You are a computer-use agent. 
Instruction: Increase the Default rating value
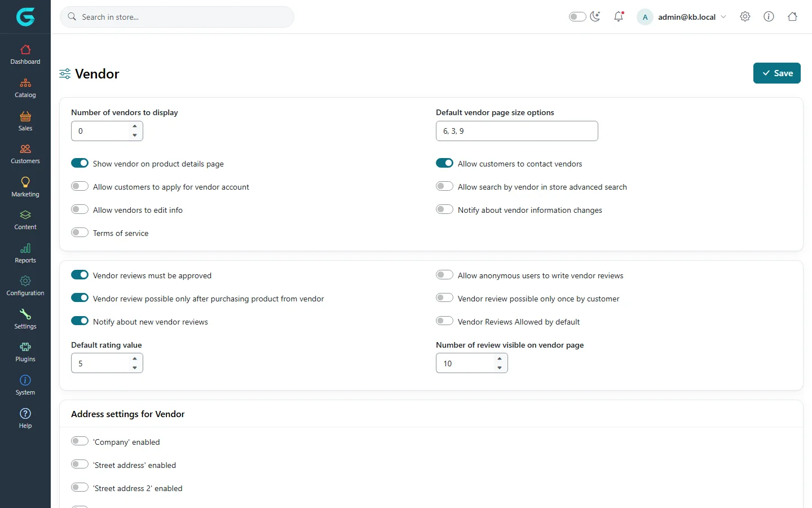[x=135, y=359]
